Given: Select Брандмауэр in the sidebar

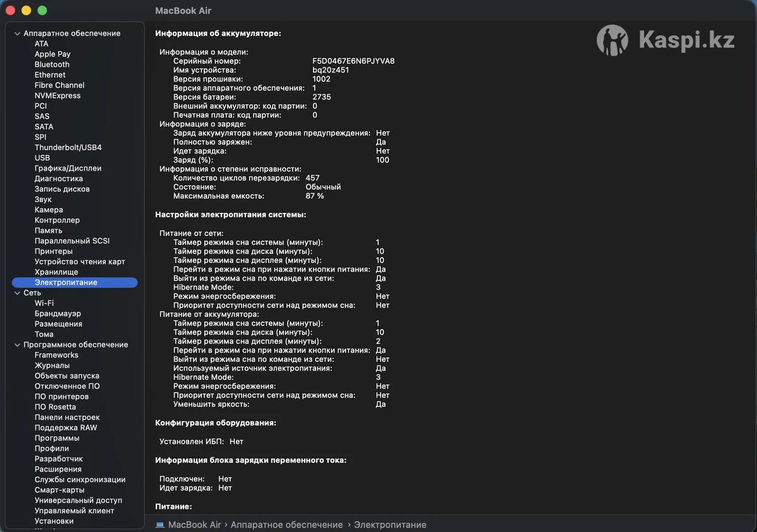Looking at the screenshot, I should pos(57,313).
